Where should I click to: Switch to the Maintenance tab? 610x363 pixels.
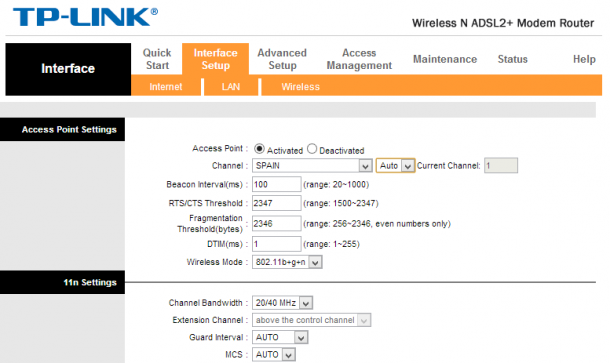[x=445, y=59]
